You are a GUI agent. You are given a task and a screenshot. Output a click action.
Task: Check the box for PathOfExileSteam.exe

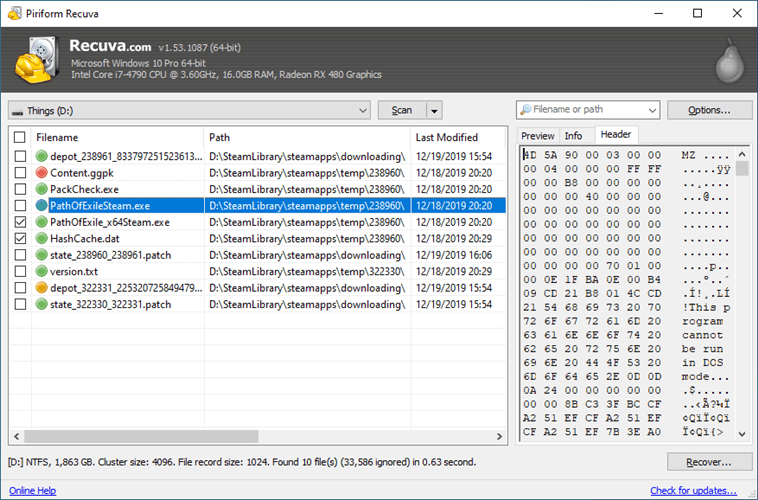20,206
